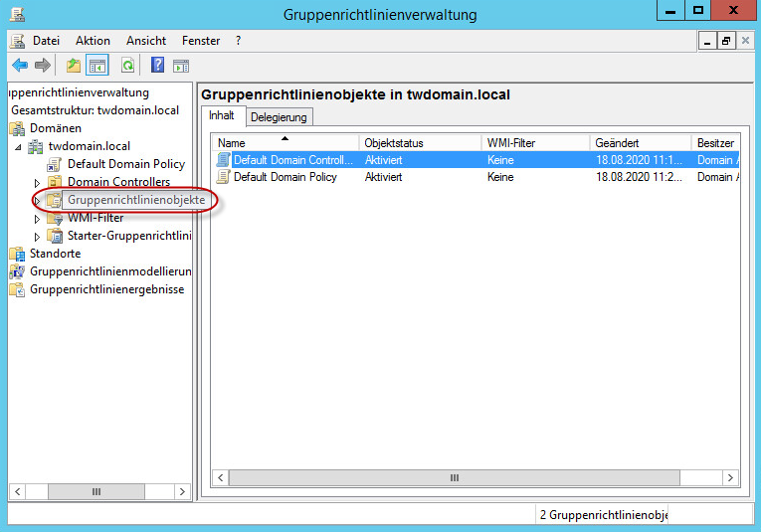
Task: Select Gruppenrichtlinienobjekte tree item
Action: (x=136, y=200)
